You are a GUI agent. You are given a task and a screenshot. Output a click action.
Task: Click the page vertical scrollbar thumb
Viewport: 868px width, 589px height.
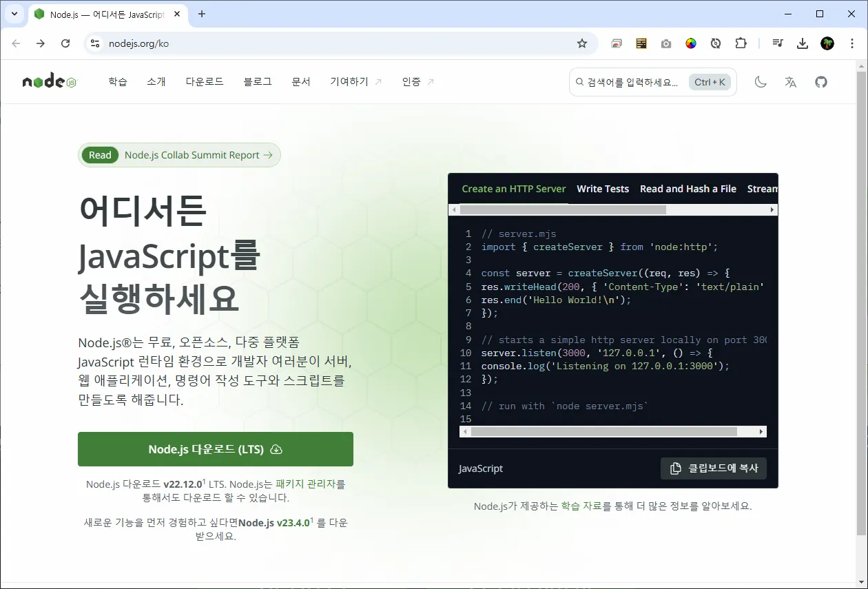click(x=861, y=303)
